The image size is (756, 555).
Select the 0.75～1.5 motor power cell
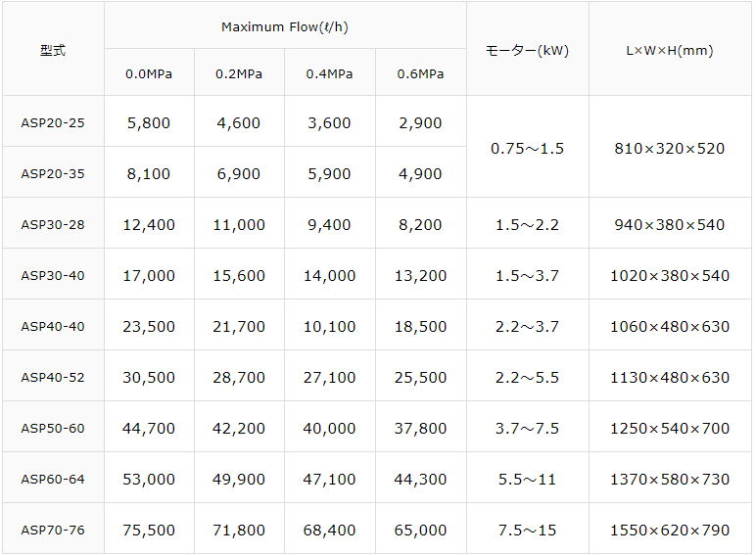click(527, 149)
